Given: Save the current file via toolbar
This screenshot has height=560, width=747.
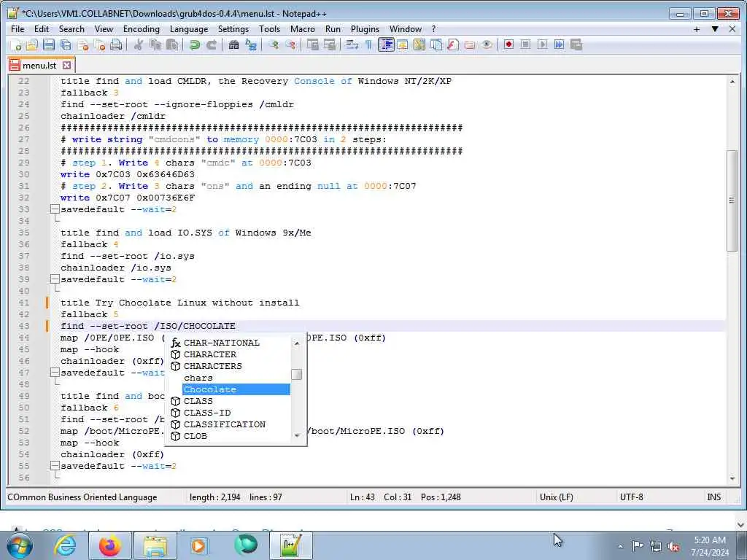Looking at the screenshot, I should pyautogui.click(x=49, y=44).
